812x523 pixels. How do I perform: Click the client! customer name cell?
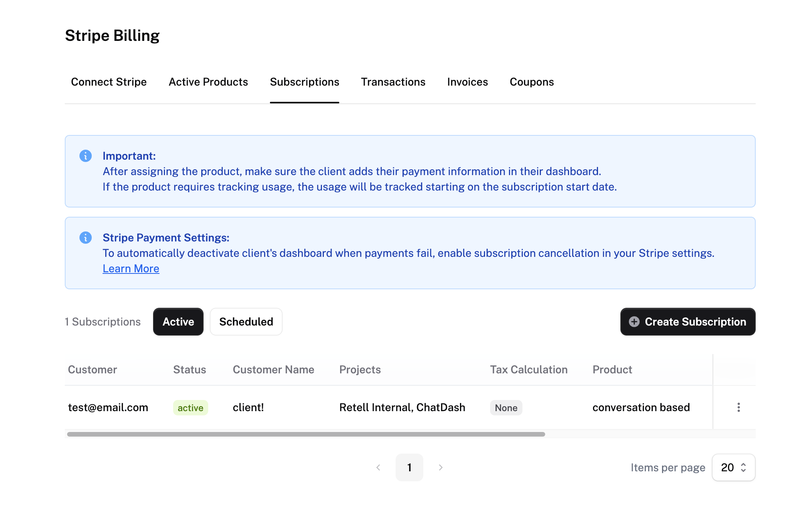coord(248,407)
